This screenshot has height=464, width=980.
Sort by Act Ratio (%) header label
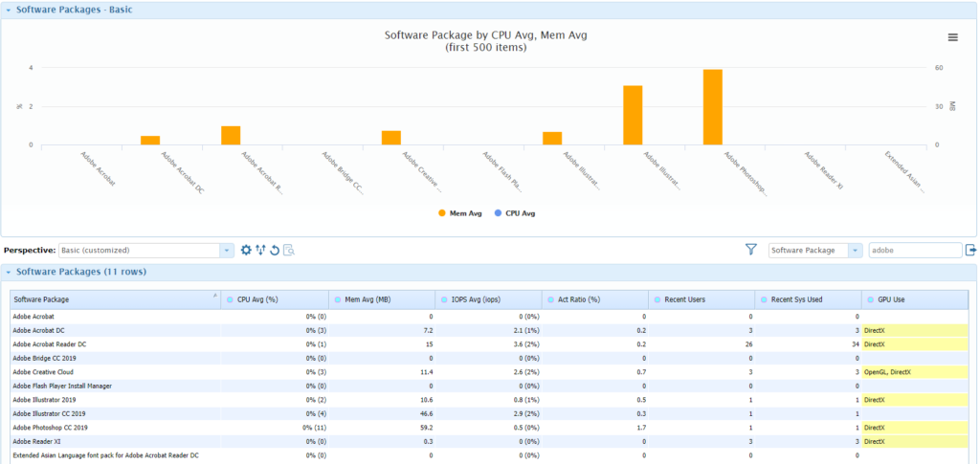(579, 299)
